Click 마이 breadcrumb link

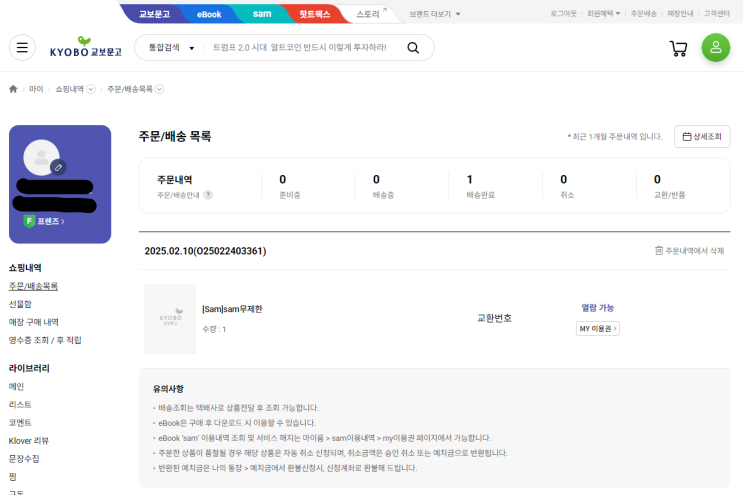[36, 89]
